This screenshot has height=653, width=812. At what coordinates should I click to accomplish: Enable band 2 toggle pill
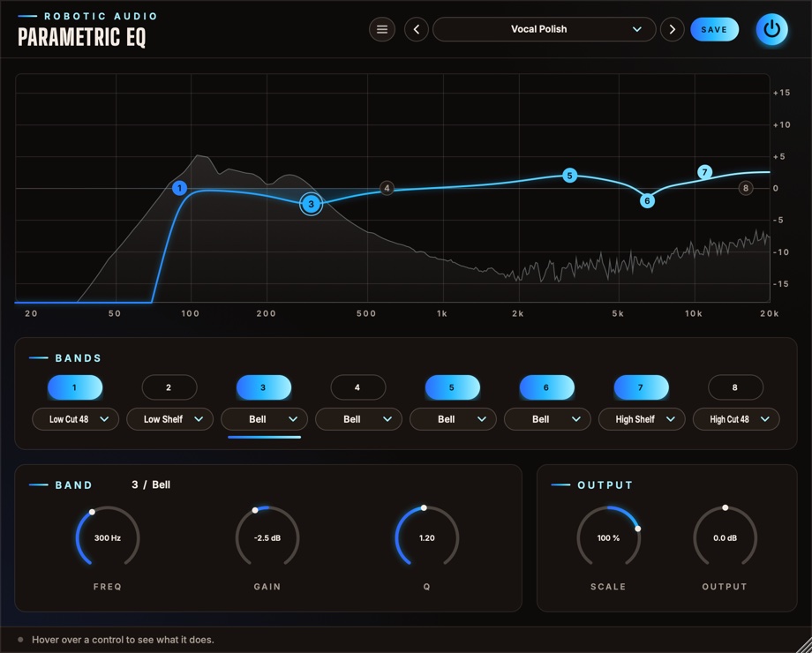point(169,387)
